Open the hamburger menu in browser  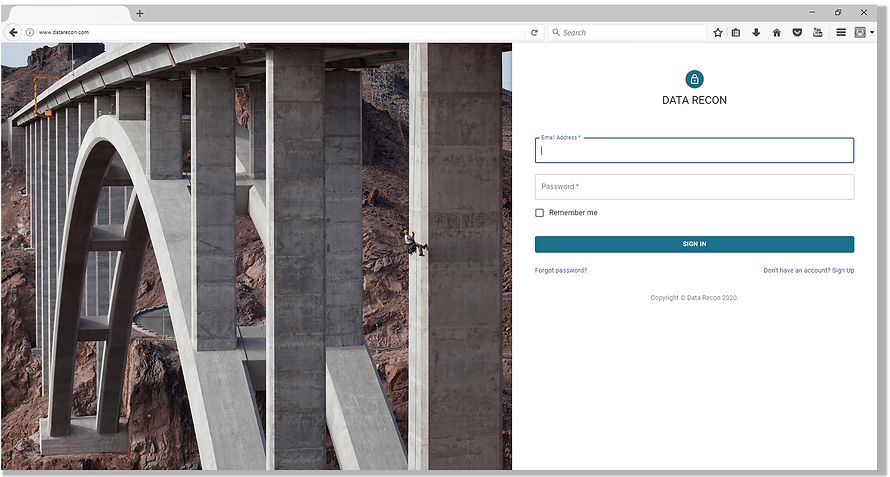point(841,32)
